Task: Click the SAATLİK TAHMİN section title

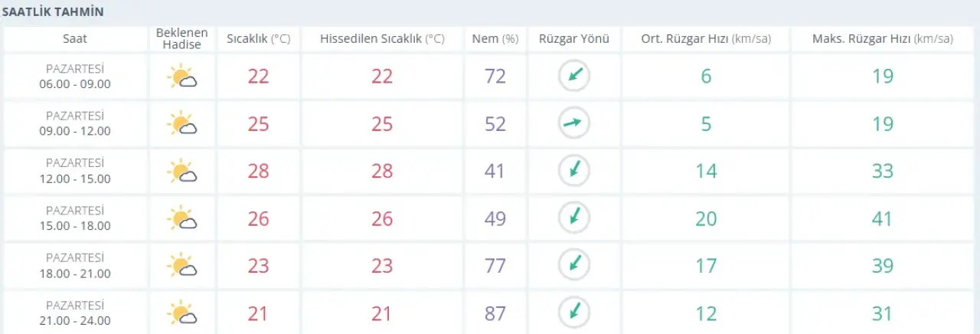Action: [x=53, y=12]
